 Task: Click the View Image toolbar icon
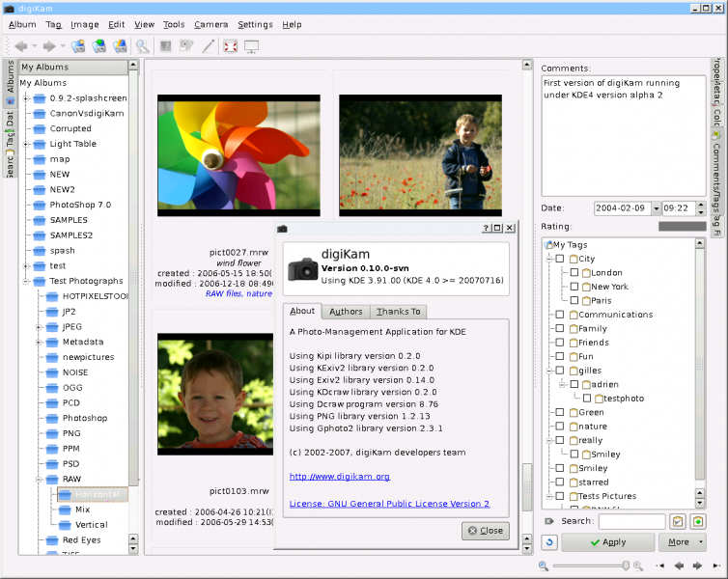tap(166, 46)
